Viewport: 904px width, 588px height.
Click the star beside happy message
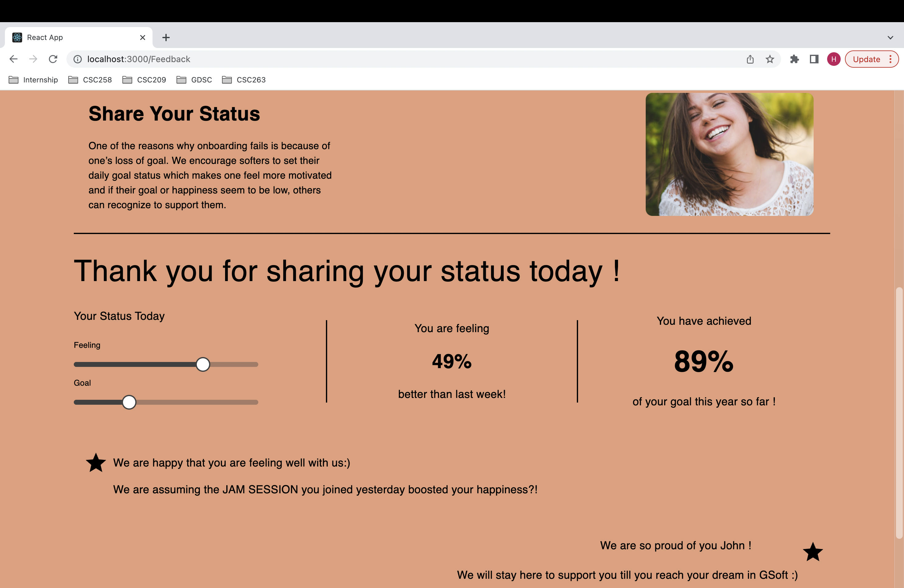[96, 463]
